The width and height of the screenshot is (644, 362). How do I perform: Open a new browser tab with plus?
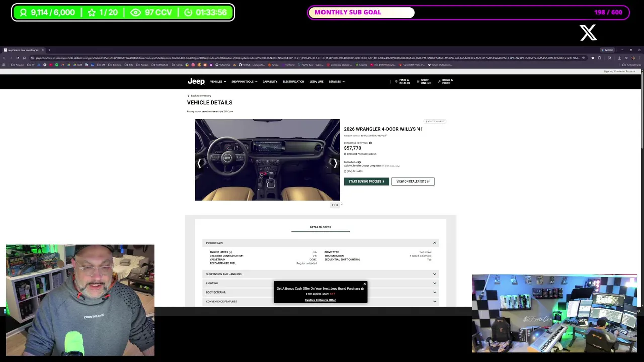tap(49, 50)
